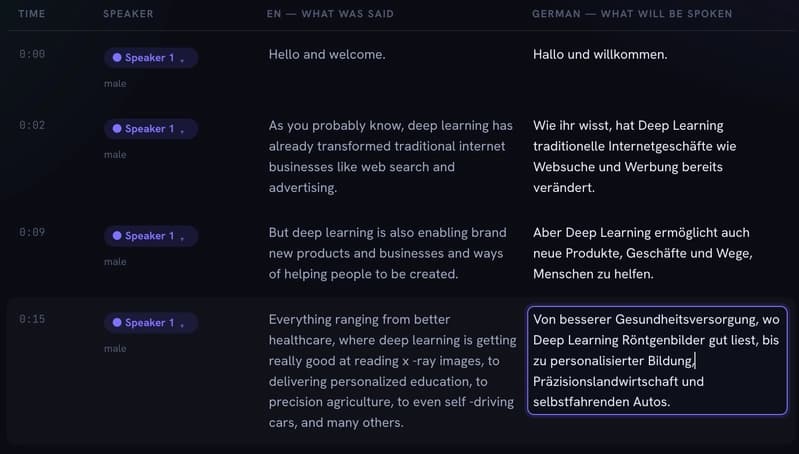
Task: Select the English text starting "As you probably know"
Action: tap(390, 156)
